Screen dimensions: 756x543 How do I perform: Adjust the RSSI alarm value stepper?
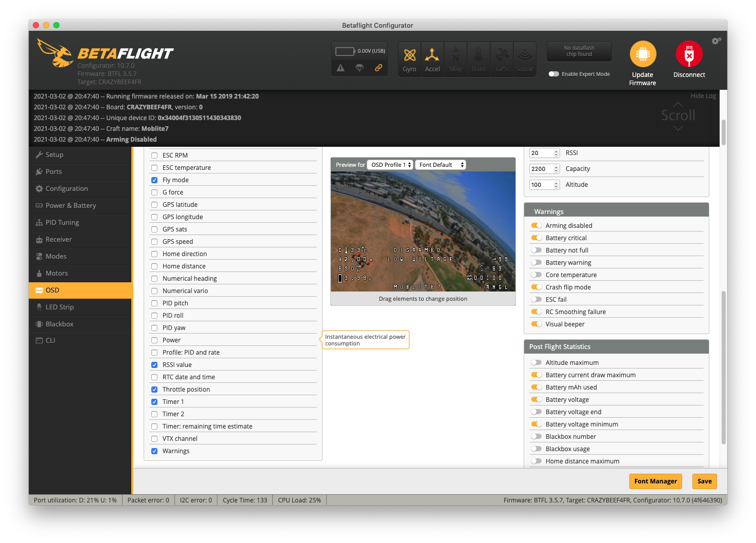tap(556, 153)
